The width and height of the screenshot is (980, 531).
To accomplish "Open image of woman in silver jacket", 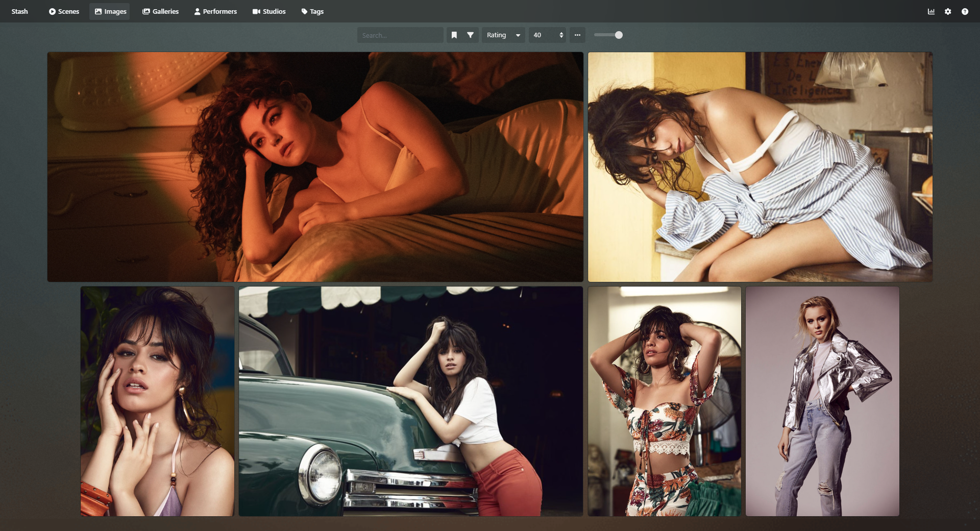I will [822, 401].
